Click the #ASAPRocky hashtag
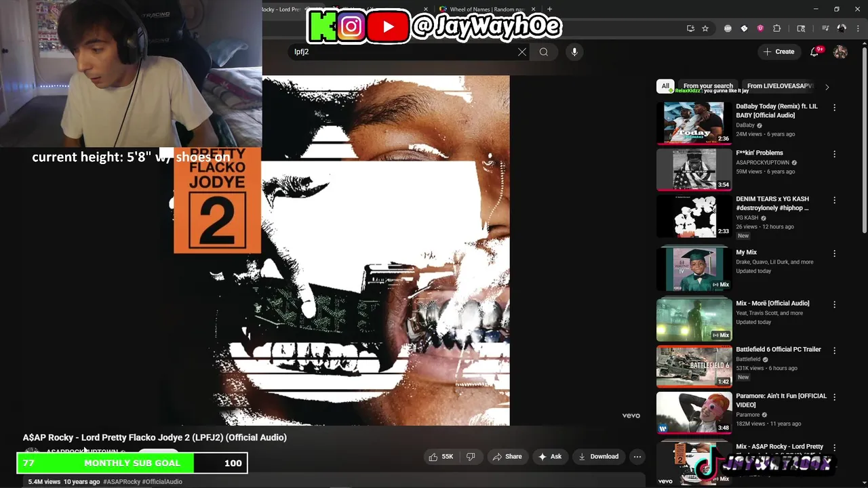This screenshot has width=868, height=488. [x=121, y=482]
